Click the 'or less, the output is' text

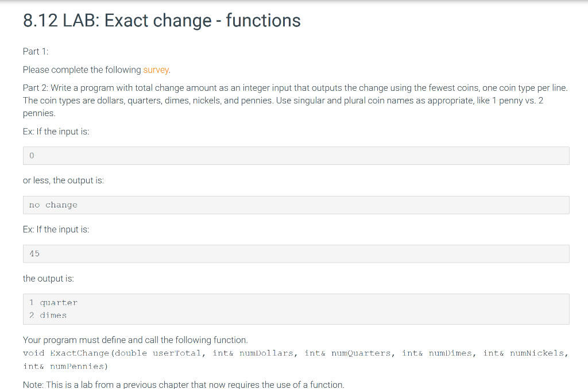(63, 180)
